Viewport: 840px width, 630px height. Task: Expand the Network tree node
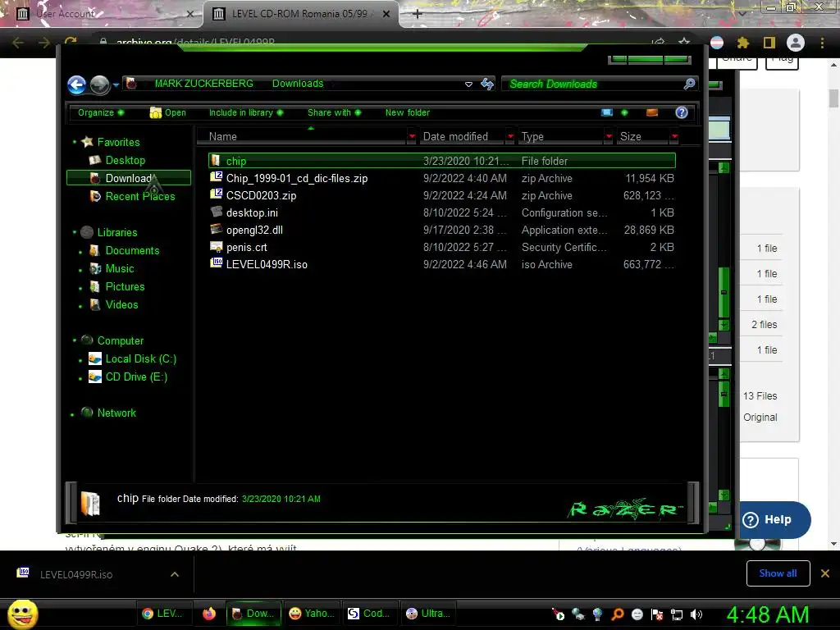[72, 414]
